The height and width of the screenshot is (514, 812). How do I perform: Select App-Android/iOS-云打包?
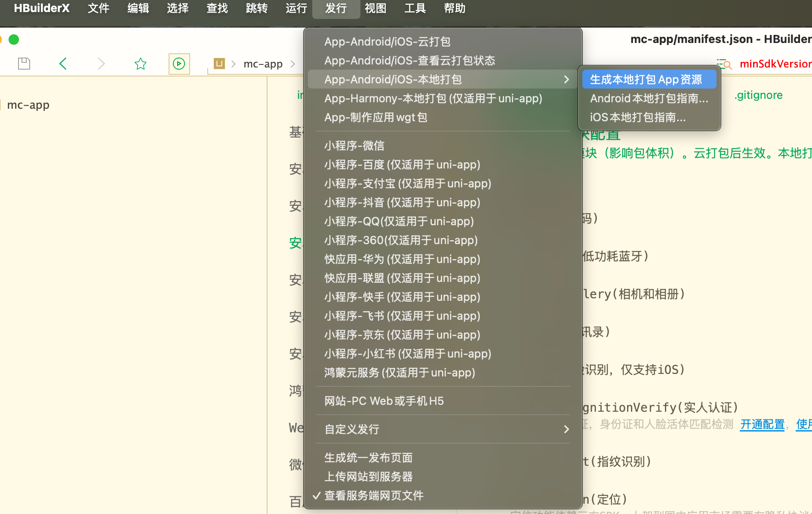(443, 42)
